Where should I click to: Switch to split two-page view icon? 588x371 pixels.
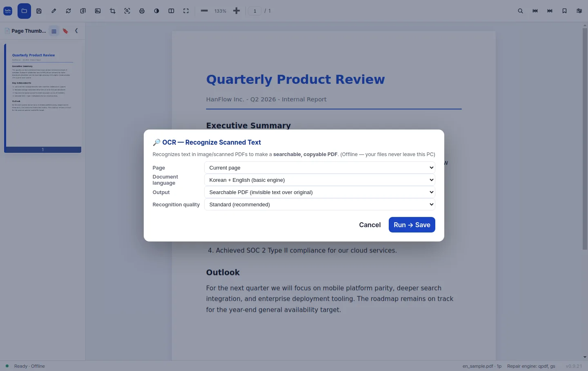pyautogui.click(x=171, y=11)
